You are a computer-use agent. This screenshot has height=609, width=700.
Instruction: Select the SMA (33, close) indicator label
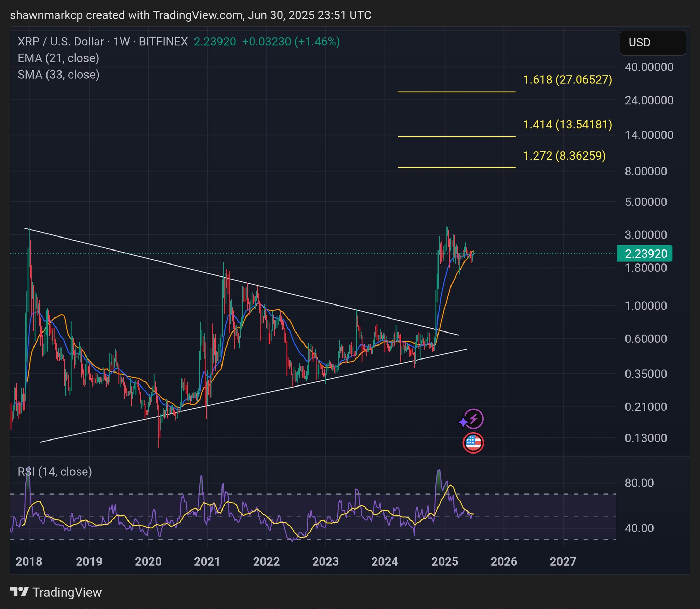58,75
